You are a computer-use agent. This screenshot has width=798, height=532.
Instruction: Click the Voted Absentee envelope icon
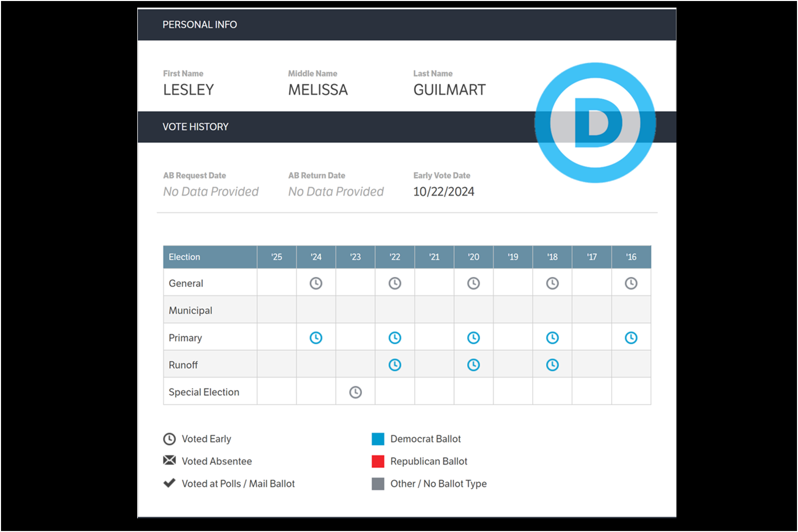[x=169, y=461]
